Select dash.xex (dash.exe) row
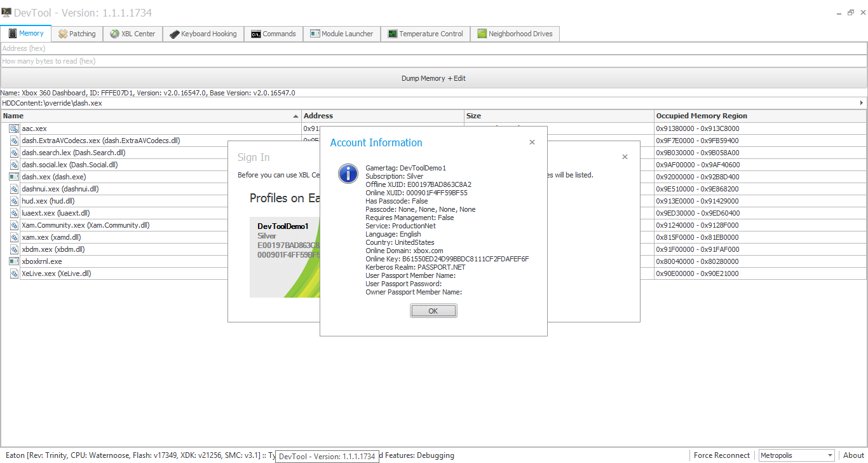868x463 pixels. (54, 177)
